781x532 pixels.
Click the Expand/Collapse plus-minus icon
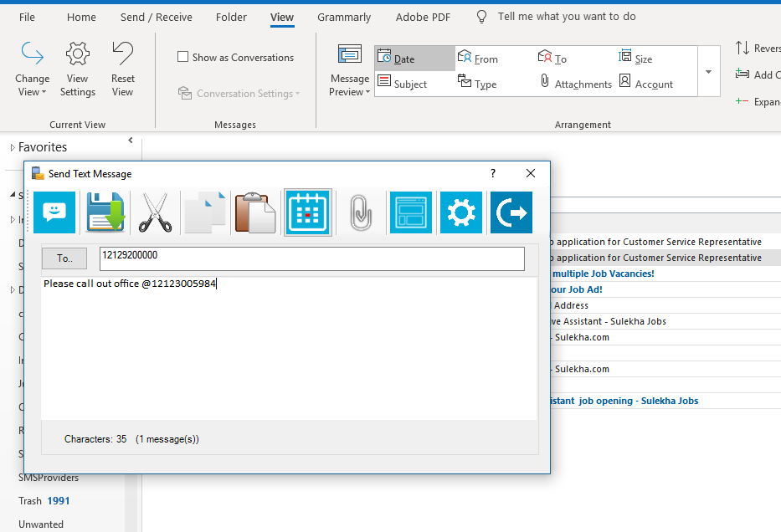tap(742, 101)
